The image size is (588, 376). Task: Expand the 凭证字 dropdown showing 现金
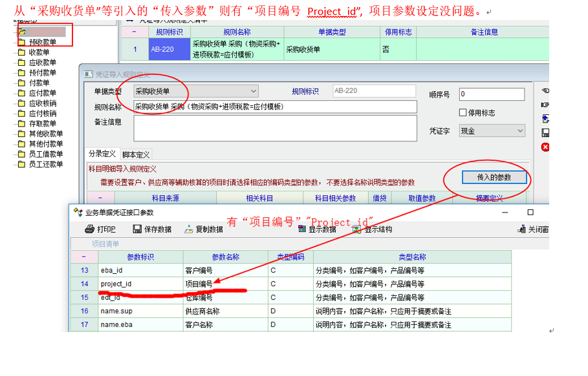[x=492, y=131]
